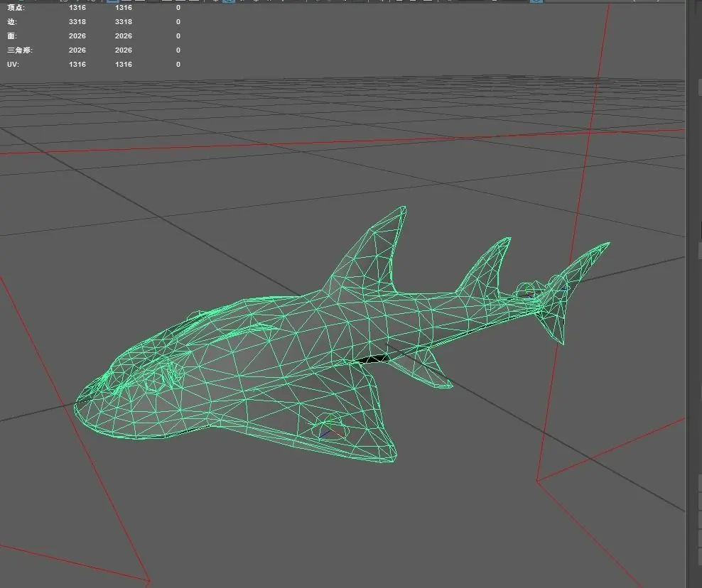Click the second 2026 value in the 三角形 row
This screenshot has width=702, height=588.
point(124,50)
